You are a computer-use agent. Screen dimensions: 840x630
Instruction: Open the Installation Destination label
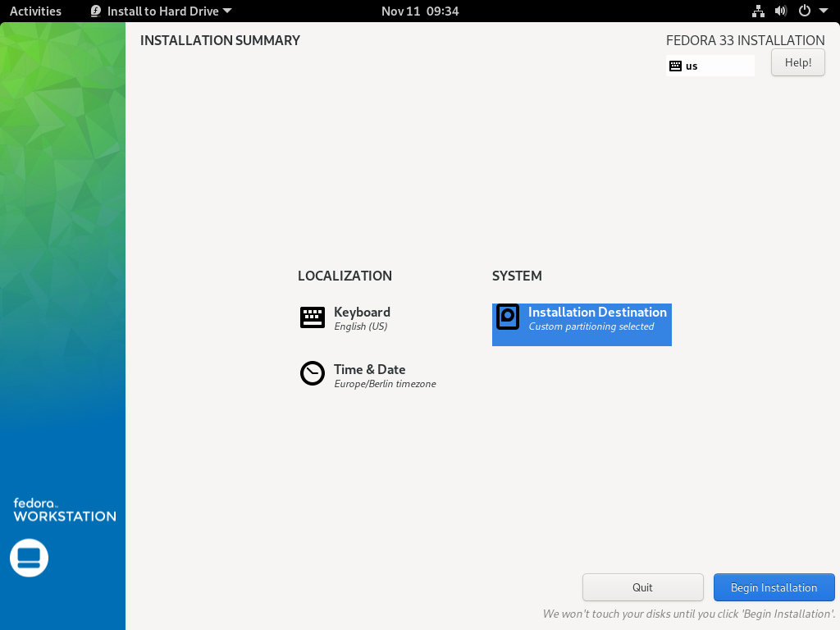pos(597,312)
